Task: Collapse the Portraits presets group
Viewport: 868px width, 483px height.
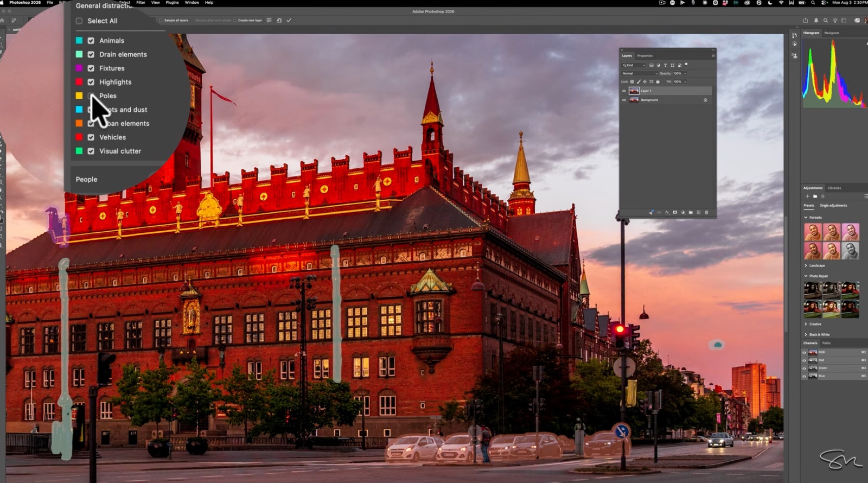Action: click(806, 218)
